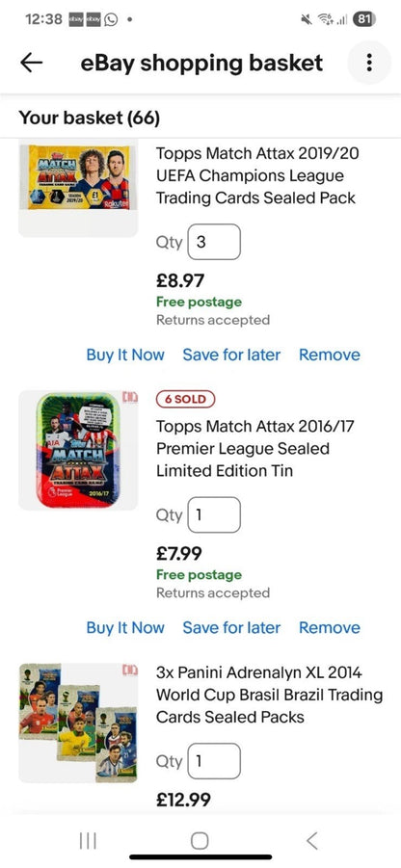Open the Limited Edition Tin quantity box
The height and width of the screenshot is (868, 401).
click(214, 514)
